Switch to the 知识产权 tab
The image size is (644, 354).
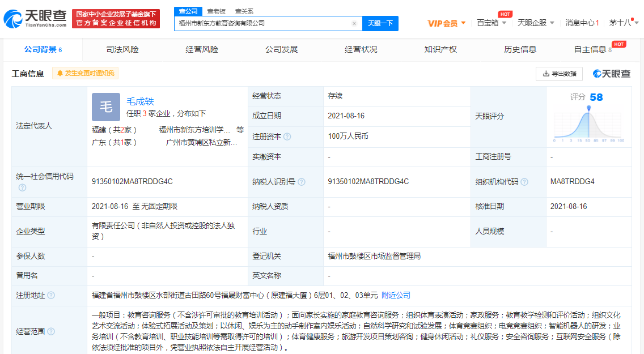440,50
